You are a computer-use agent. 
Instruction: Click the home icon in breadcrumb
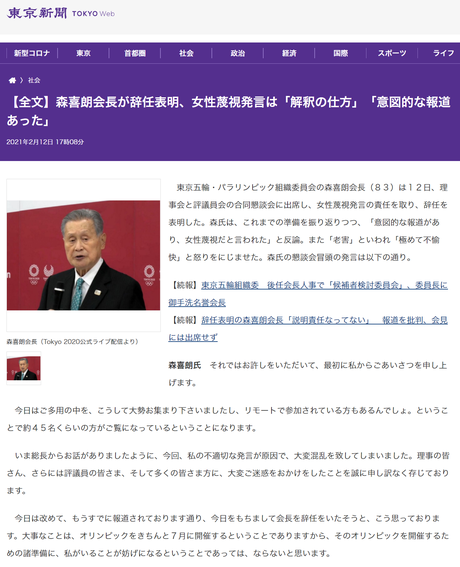(x=12, y=80)
